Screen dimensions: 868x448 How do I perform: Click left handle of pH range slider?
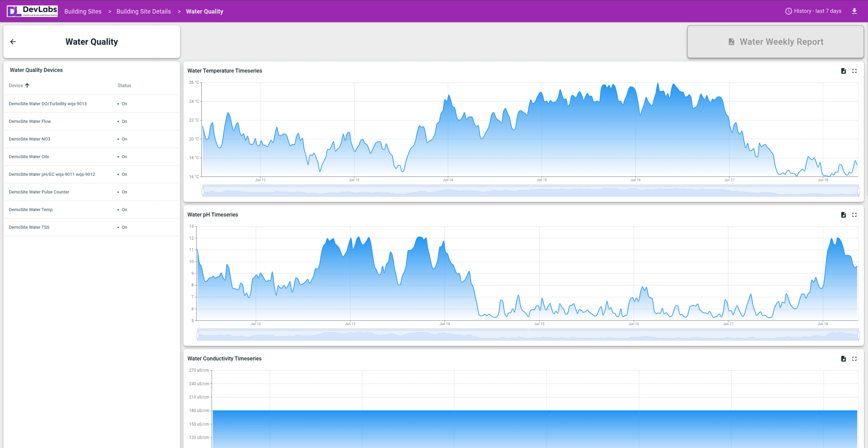(x=198, y=335)
